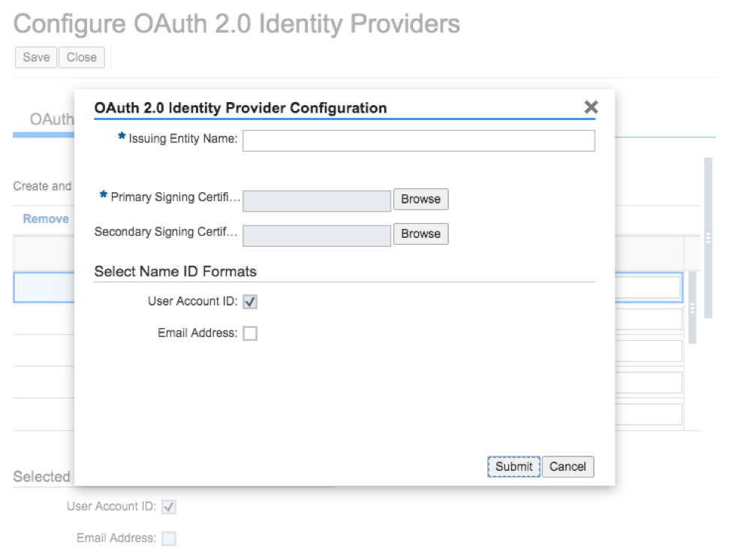The image size is (732, 560).
Task: Click Browse for the Secondary Signing Certificate
Action: [420, 233]
